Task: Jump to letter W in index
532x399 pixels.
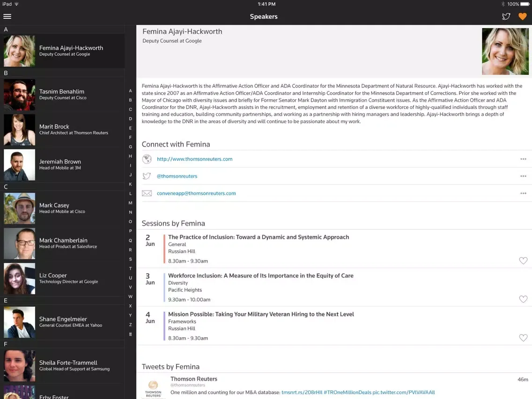Action: click(x=130, y=296)
